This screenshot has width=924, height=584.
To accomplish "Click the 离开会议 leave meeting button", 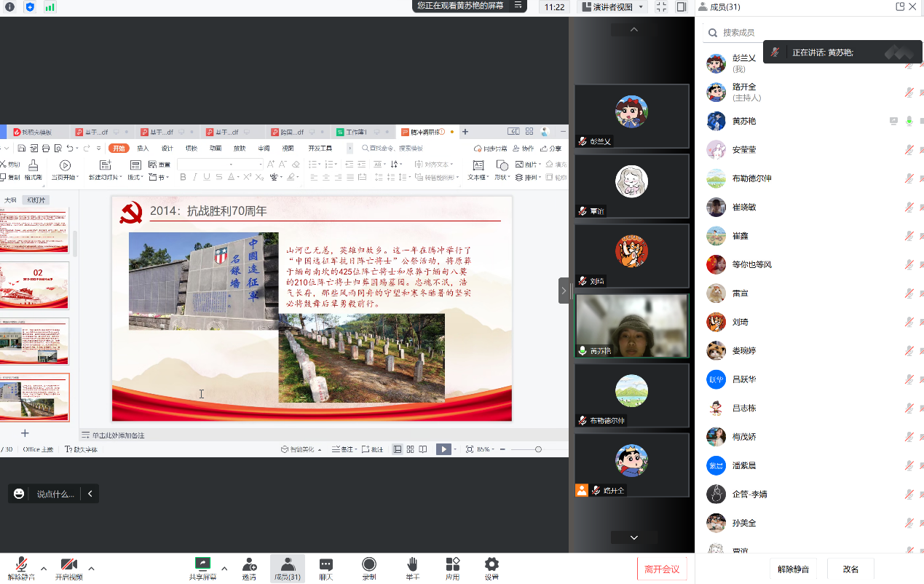I will coord(661,569).
